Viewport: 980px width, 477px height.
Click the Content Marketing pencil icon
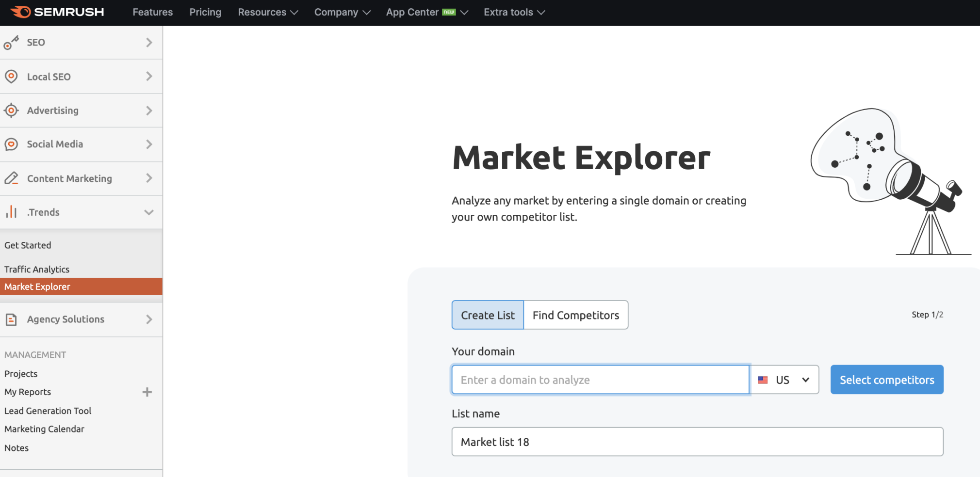[x=11, y=178]
